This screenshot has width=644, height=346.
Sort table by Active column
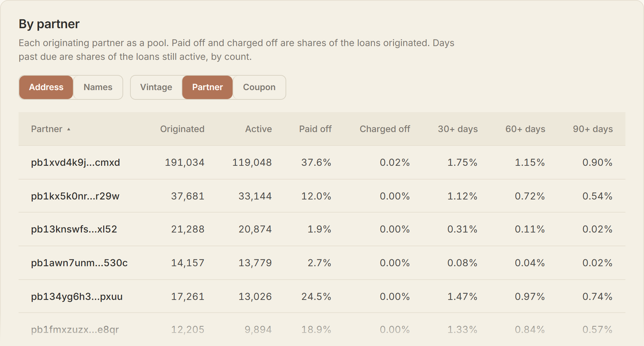tap(258, 129)
